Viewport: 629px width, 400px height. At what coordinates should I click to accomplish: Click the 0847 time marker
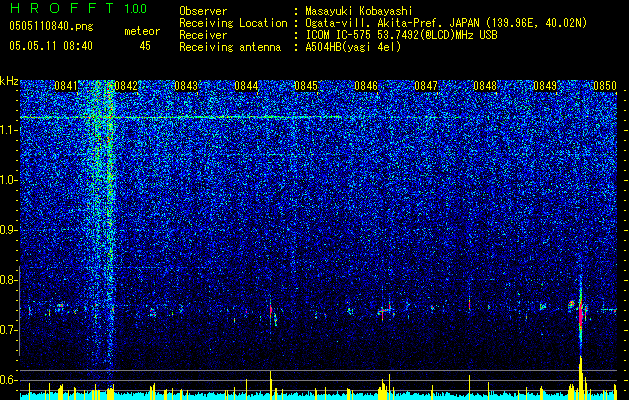point(426,86)
